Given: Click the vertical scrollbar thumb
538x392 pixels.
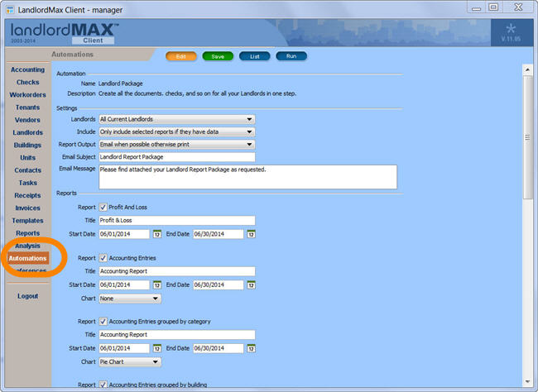Looking at the screenshot, I should coord(527,137).
